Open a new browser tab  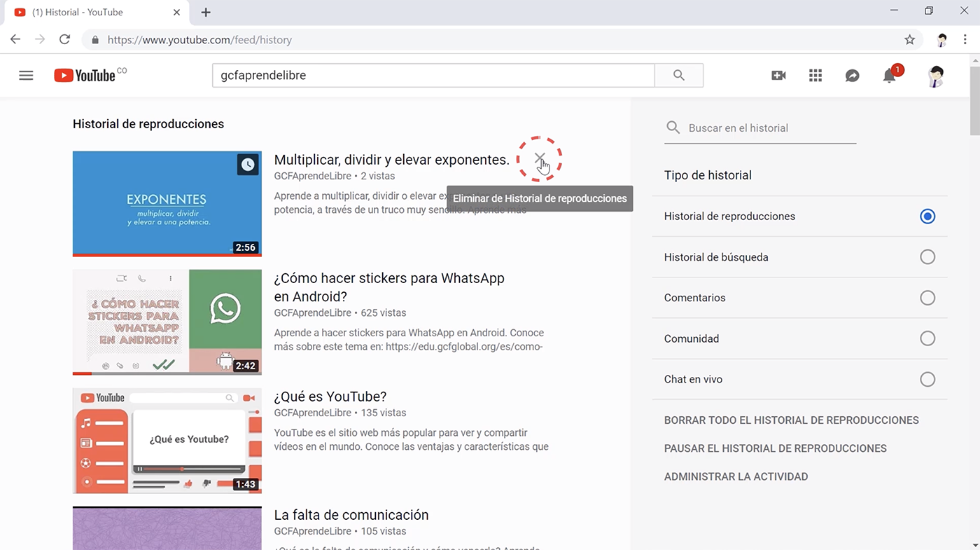[x=206, y=13]
